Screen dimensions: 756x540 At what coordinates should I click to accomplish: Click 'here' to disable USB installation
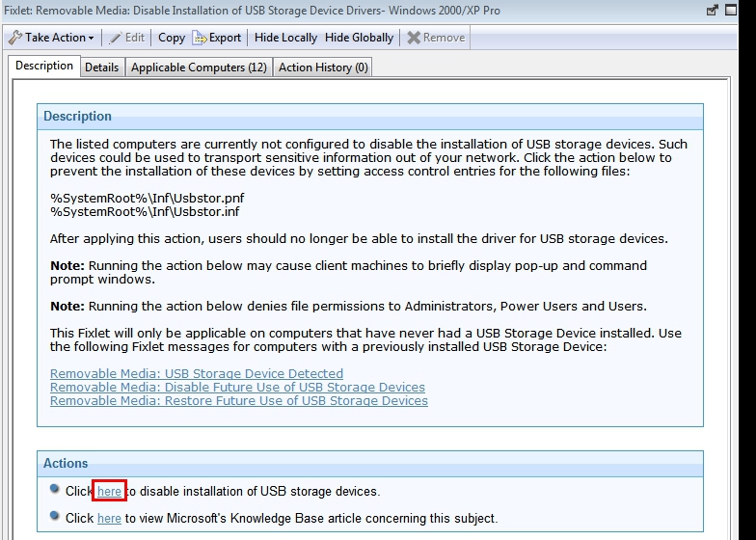[109, 491]
